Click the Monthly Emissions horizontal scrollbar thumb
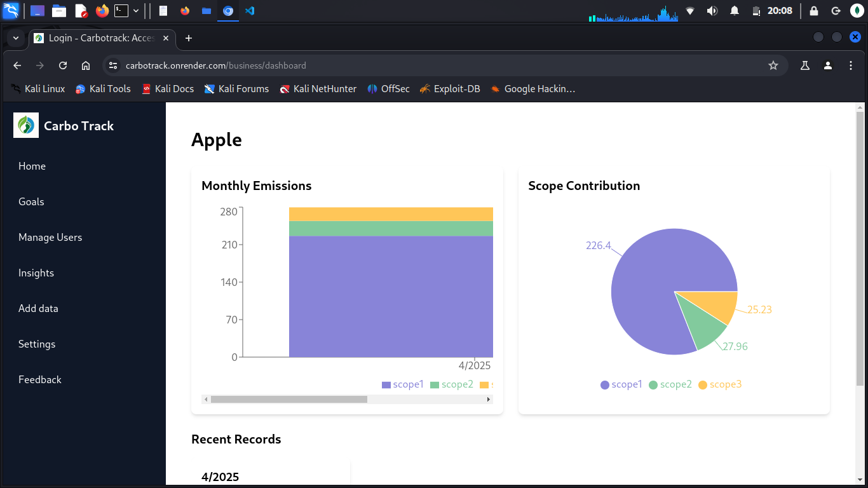868x488 pixels. pos(289,399)
